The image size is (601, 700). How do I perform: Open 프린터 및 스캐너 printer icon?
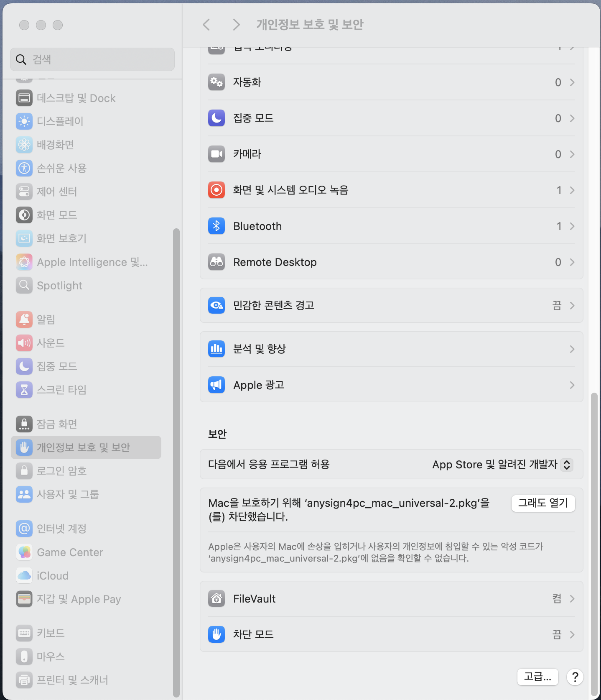[x=24, y=680]
